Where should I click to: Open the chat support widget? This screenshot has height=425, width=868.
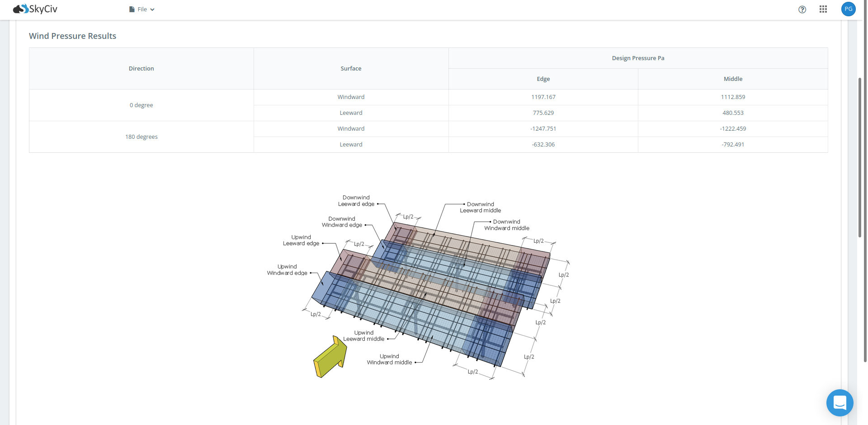click(x=840, y=402)
